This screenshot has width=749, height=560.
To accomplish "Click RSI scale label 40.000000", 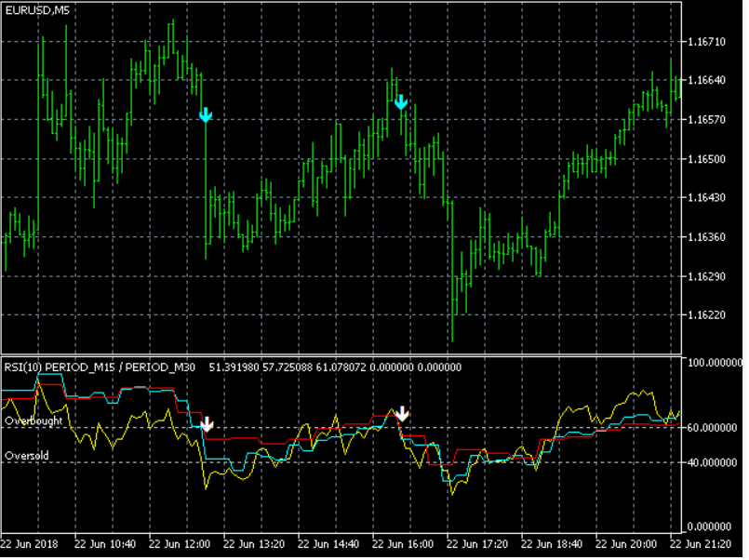I will 712,463.
